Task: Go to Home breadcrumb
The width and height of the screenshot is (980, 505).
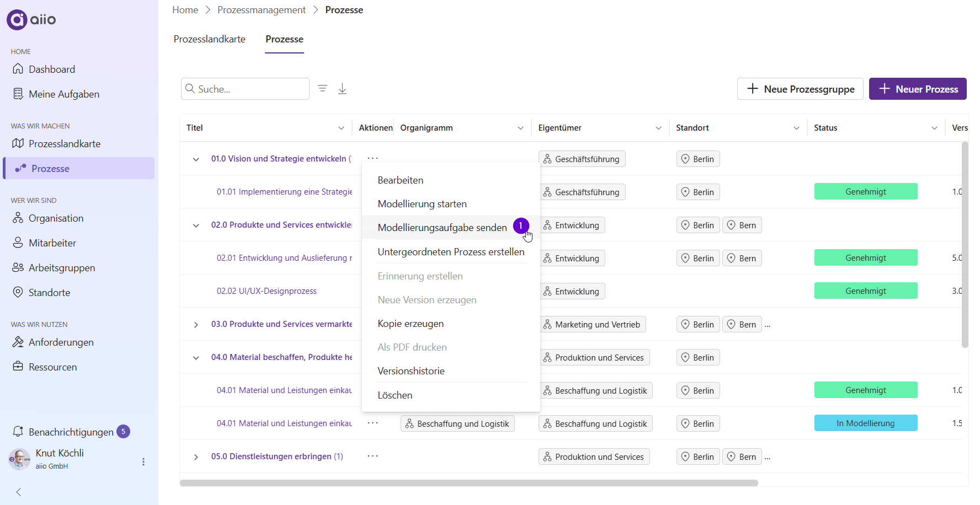Action: pos(185,10)
